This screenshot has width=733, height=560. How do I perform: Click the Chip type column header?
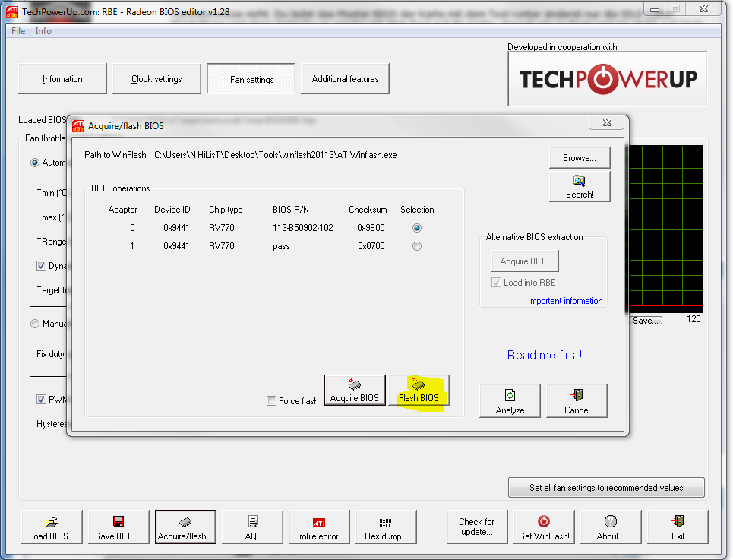[226, 210]
